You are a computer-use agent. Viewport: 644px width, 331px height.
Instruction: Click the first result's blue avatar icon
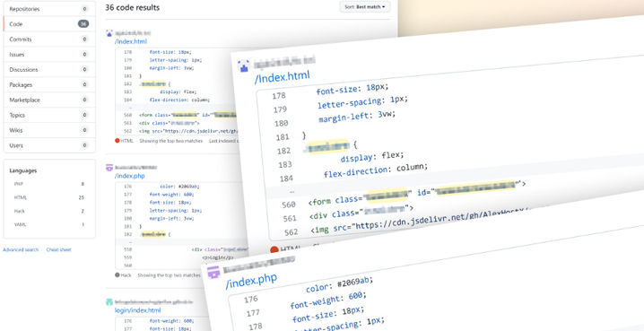[x=109, y=33]
